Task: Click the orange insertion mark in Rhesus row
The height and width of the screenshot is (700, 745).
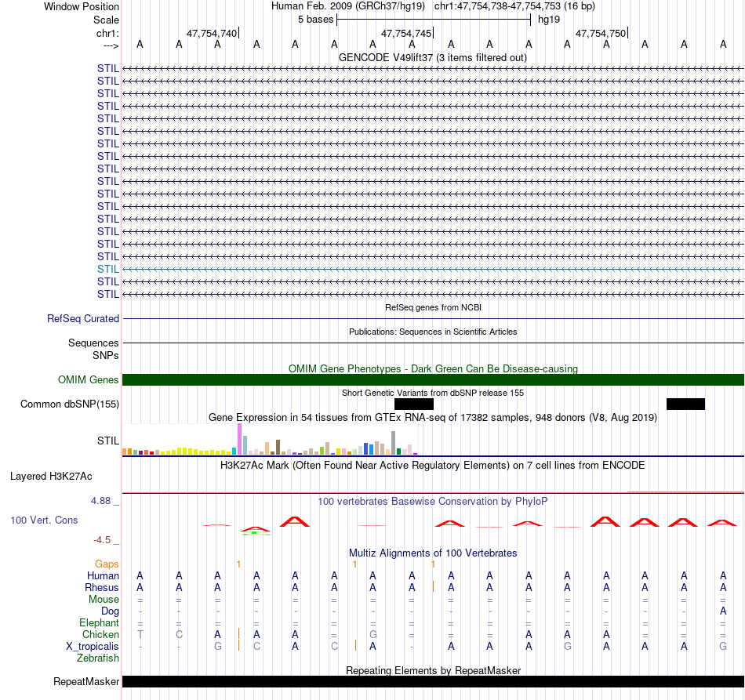Action: coord(433,587)
